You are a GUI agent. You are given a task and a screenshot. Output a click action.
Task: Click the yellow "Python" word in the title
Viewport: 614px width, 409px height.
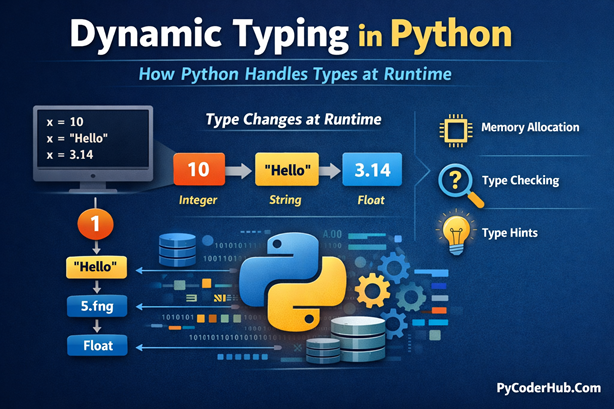tap(451, 36)
